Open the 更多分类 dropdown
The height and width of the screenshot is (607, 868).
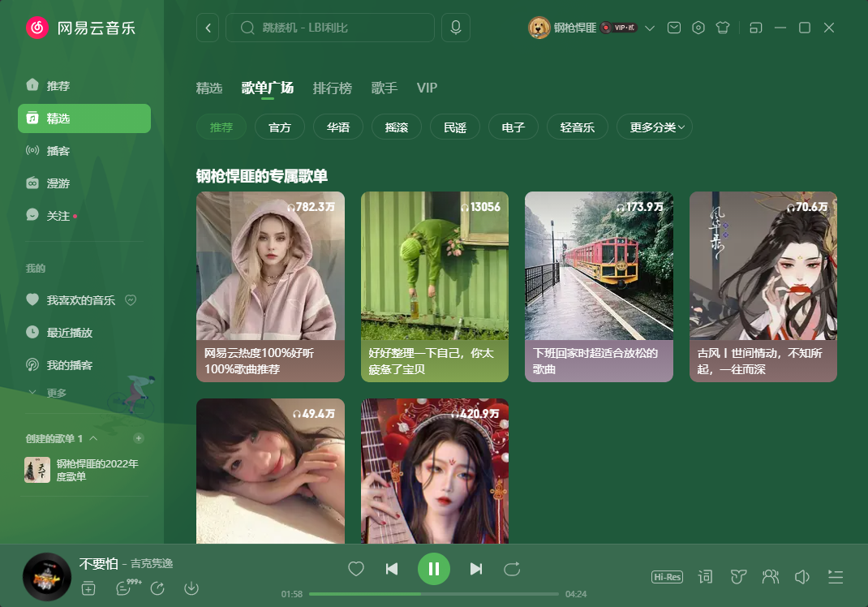655,127
